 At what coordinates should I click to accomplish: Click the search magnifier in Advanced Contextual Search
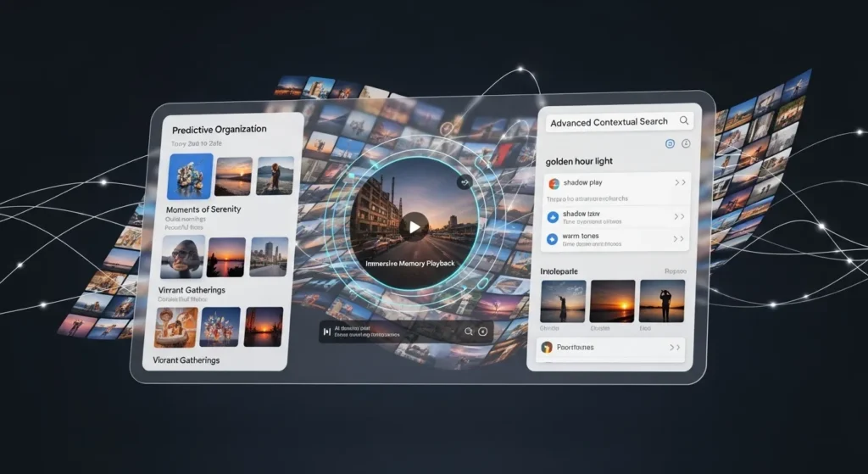coord(683,121)
